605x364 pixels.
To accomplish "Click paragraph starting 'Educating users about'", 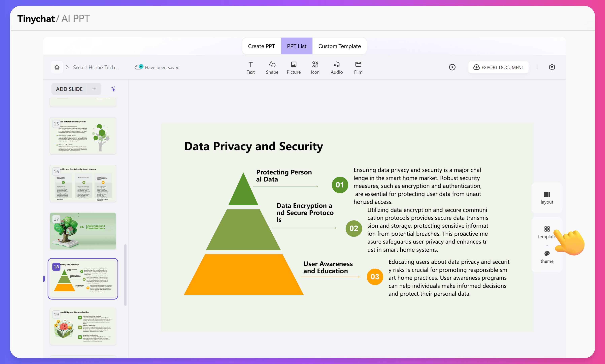I will tap(449, 278).
